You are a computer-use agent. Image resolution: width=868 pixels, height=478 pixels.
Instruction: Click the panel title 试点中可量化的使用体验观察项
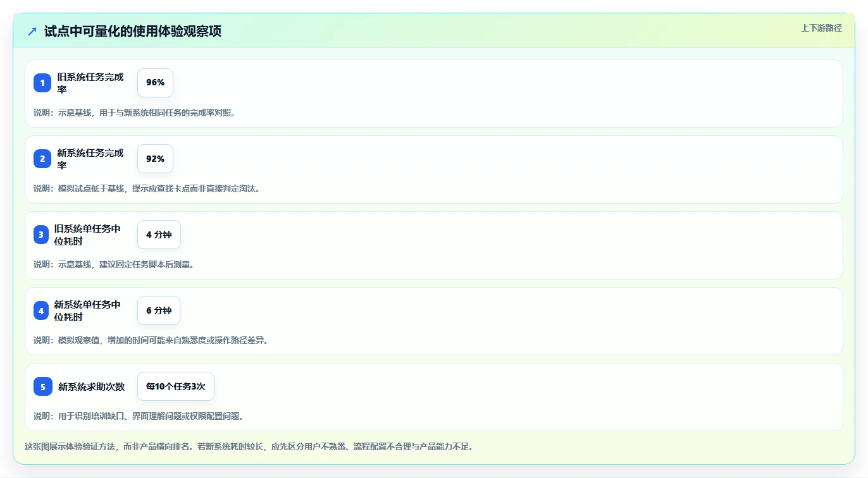point(133,31)
